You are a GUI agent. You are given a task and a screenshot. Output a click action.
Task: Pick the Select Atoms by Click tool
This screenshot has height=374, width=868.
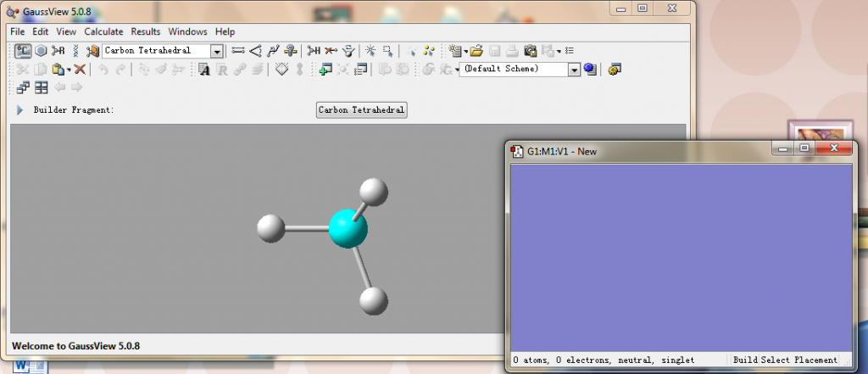[370, 51]
